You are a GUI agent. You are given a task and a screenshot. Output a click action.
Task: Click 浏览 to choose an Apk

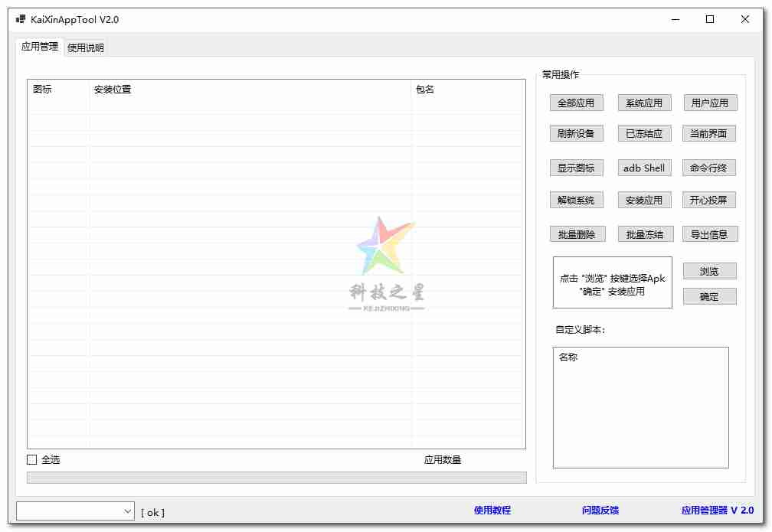709,271
